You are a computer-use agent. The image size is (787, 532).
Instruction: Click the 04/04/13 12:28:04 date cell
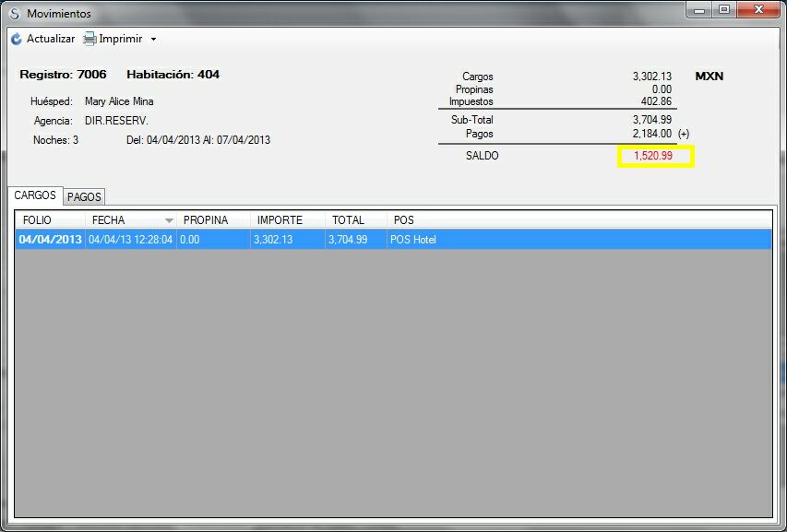tap(130, 240)
